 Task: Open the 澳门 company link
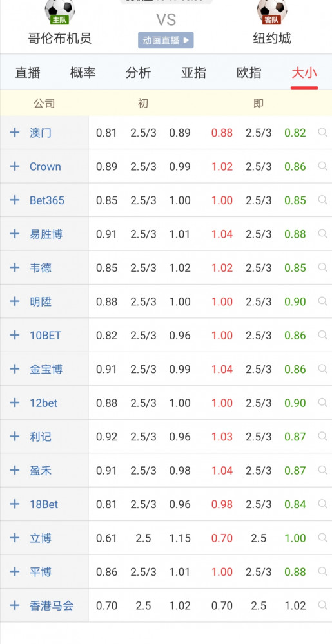[40, 133]
